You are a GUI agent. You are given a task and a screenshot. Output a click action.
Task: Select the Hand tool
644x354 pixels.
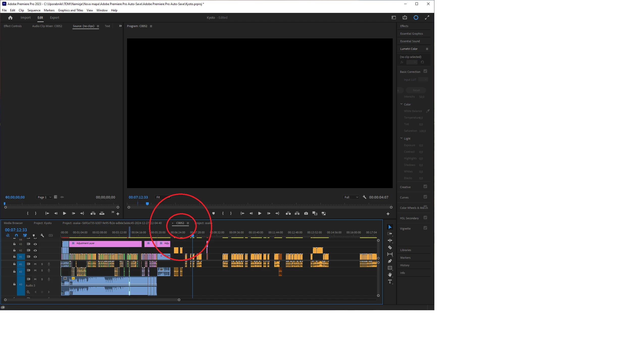point(390,275)
